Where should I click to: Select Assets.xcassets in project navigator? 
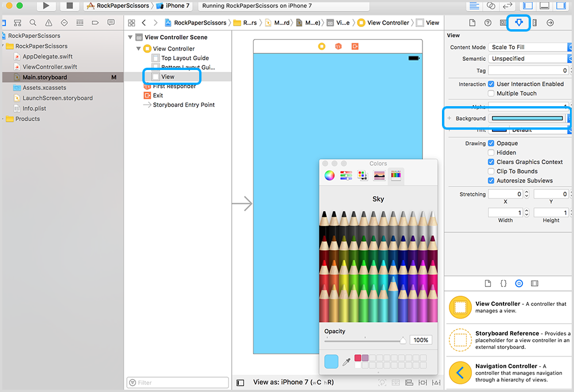pyautogui.click(x=44, y=87)
